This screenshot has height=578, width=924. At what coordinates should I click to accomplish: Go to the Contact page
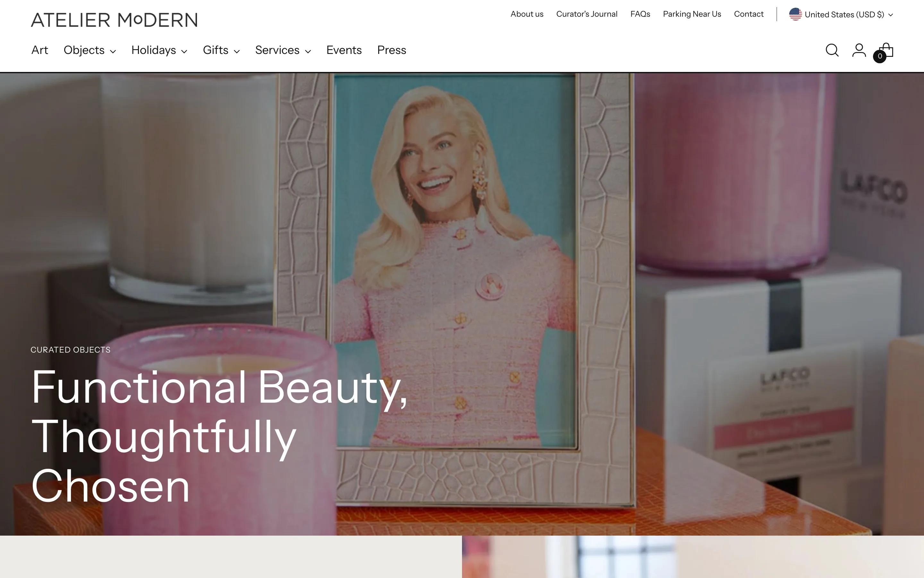click(x=749, y=14)
